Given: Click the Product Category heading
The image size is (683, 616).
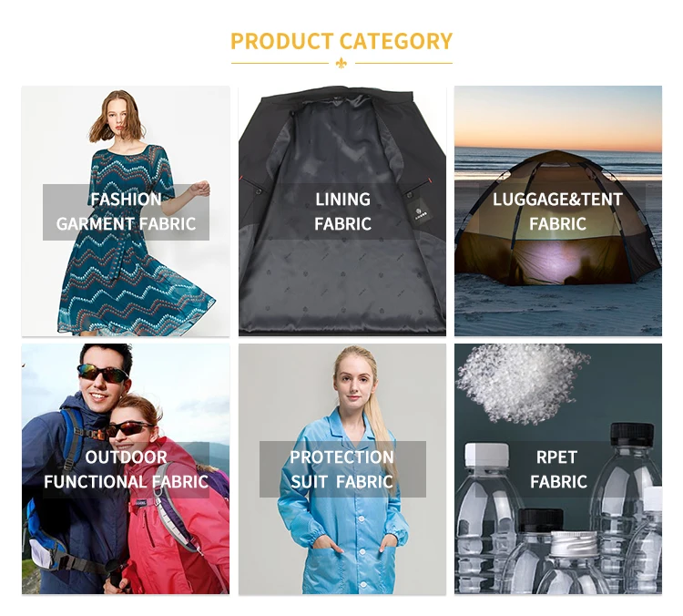Looking at the screenshot, I should pyautogui.click(x=341, y=41).
